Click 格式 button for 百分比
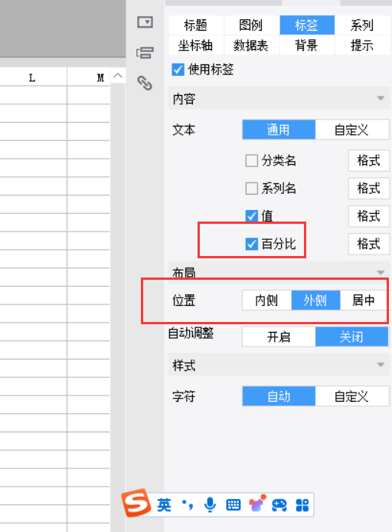The height and width of the screenshot is (532, 392). point(368,244)
